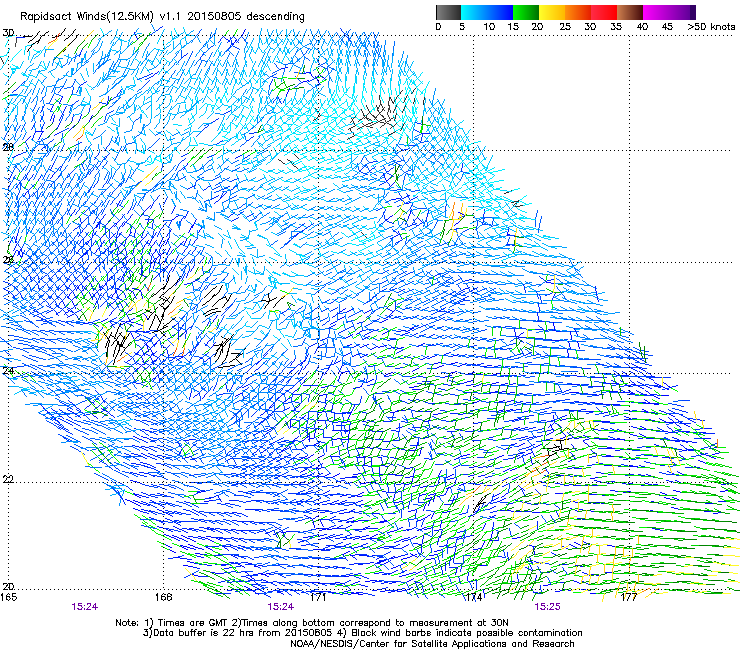Select the longitude '171' axis label
Image resolution: width=740 pixels, height=650 pixels.
point(319,597)
